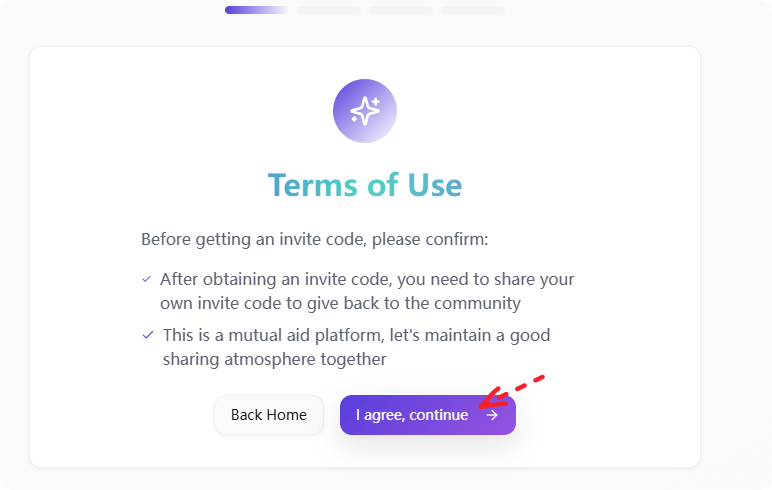Click the sparkle icon above the heading
This screenshot has height=490, width=772.
pyautogui.click(x=365, y=111)
